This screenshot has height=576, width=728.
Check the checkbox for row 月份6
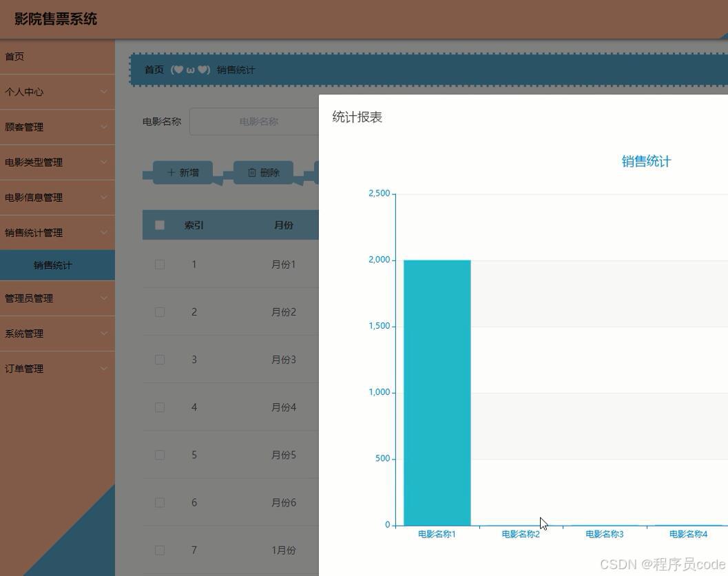[x=160, y=502]
